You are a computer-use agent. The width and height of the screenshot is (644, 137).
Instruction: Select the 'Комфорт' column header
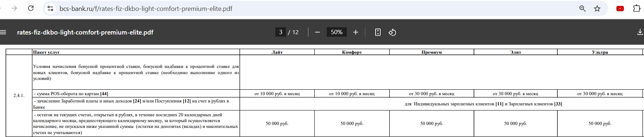pyautogui.click(x=352, y=52)
